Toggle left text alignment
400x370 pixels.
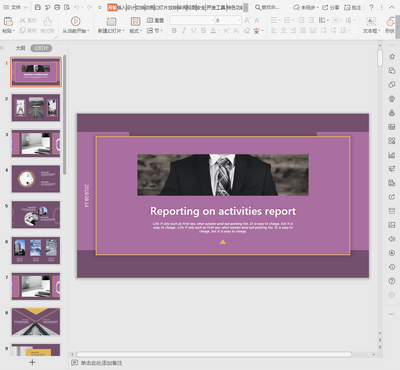click(274, 31)
